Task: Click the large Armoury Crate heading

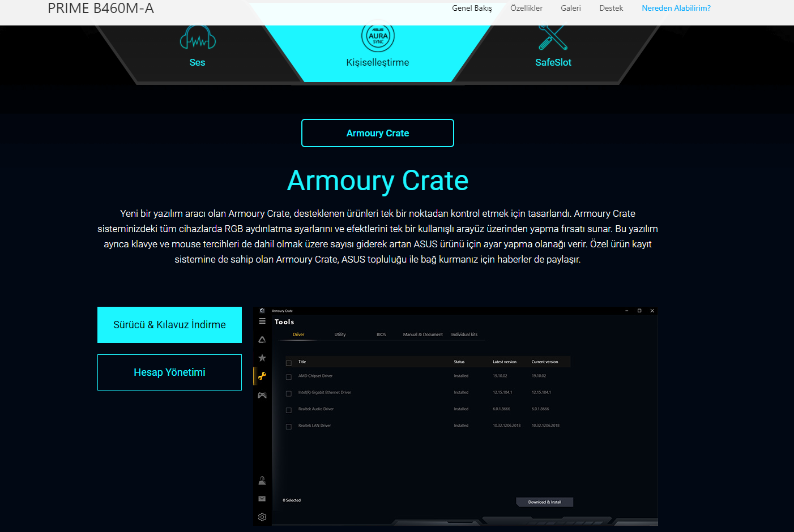Action: pos(378,181)
